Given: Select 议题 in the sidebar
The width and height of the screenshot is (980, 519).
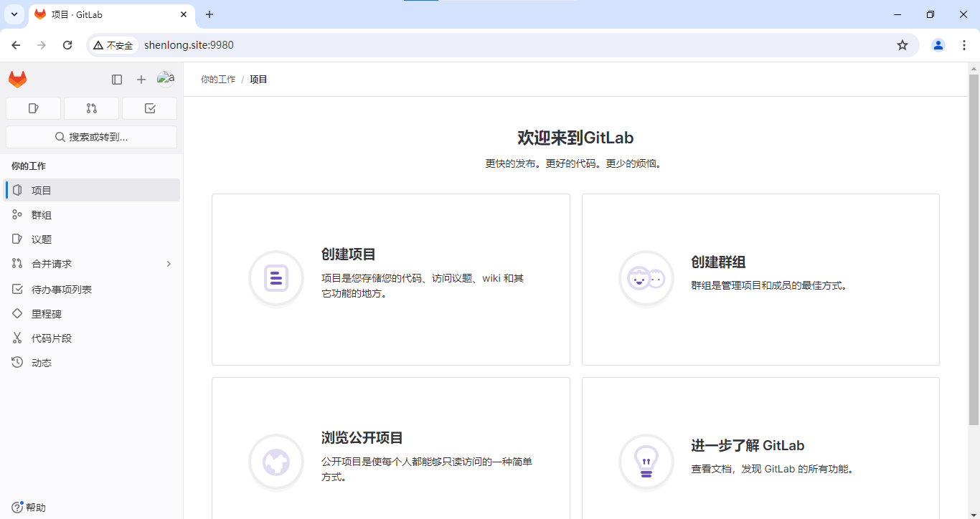Looking at the screenshot, I should click(42, 239).
